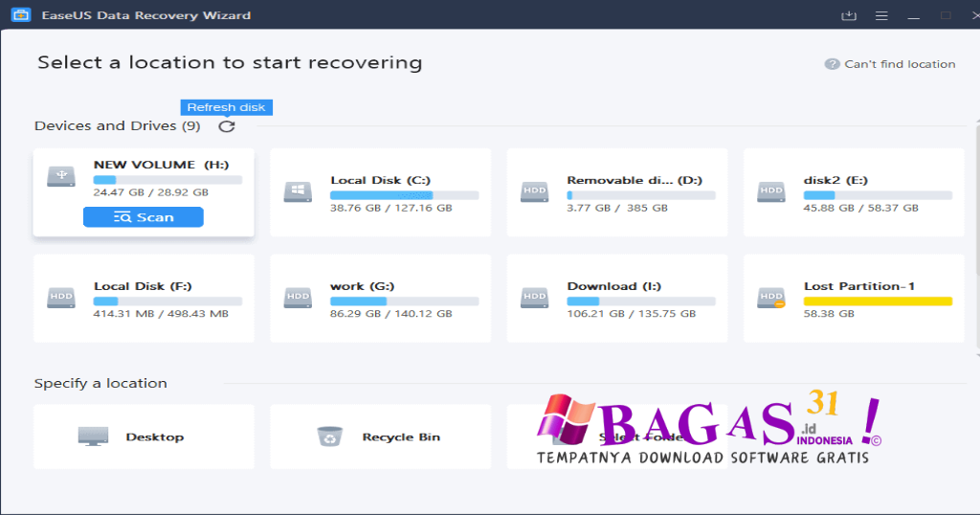Click the usage bar of NEW VOLUME (H:)
Image resolution: width=980 pixels, height=515 pixels.
click(167, 180)
